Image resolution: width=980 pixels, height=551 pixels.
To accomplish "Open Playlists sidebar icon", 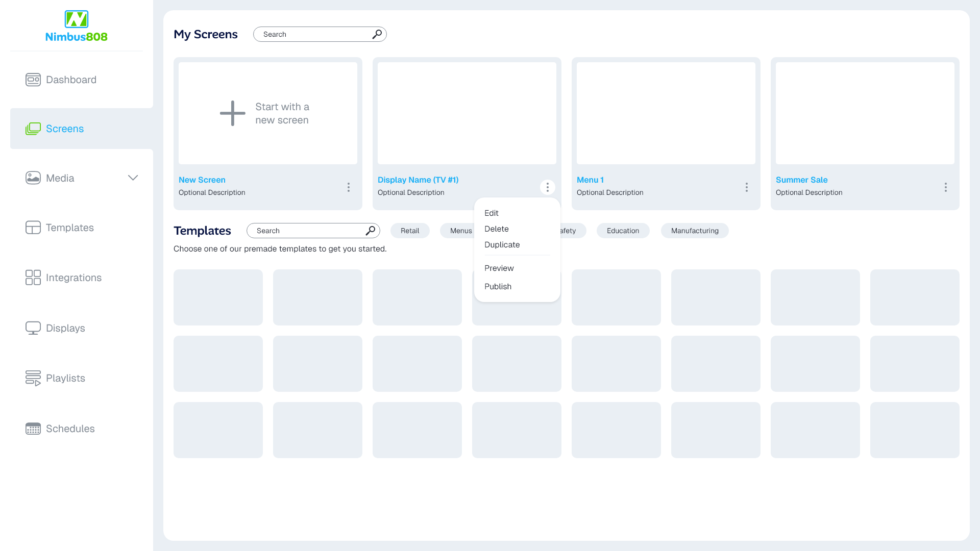I will tap(33, 378).
